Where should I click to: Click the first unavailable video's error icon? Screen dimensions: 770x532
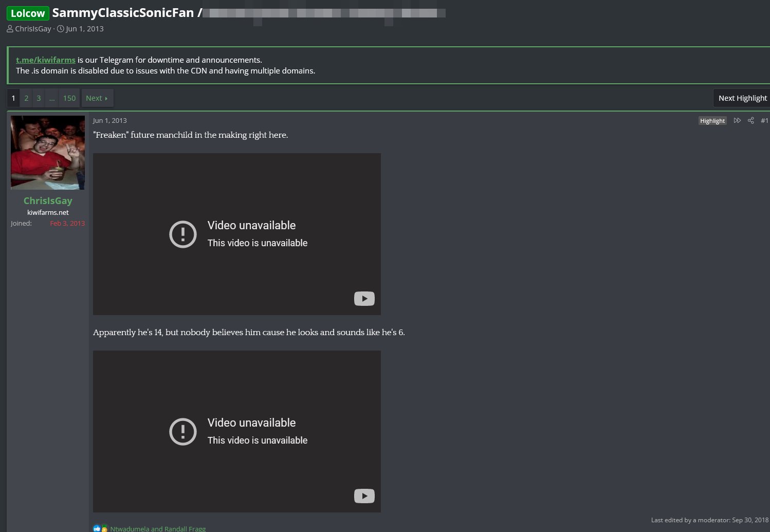point(183,234)
